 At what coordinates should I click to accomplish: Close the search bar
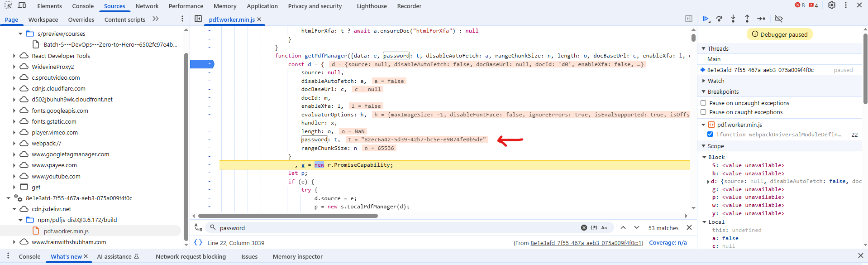tap(689, 228)
